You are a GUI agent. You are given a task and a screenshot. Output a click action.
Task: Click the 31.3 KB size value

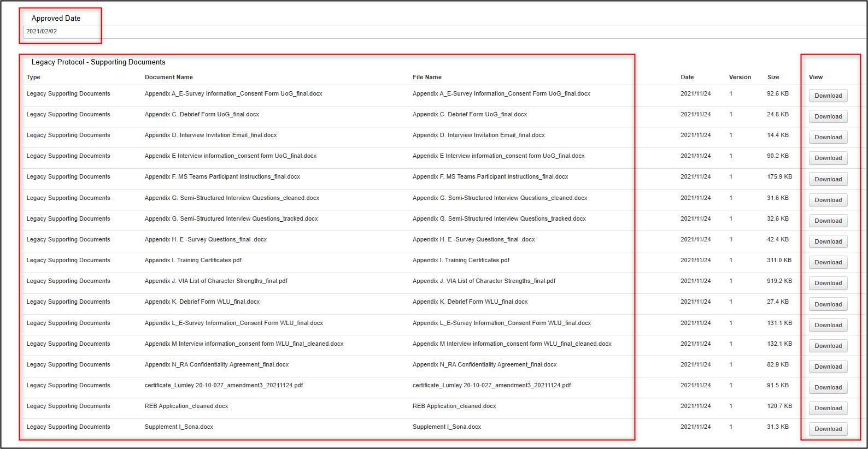(x=778, y=427)
